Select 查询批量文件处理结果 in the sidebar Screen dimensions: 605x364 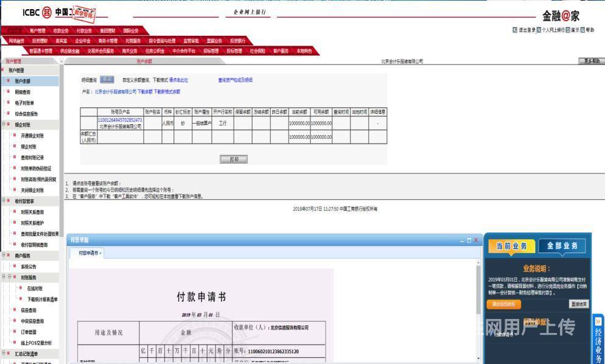coord(40,234)
